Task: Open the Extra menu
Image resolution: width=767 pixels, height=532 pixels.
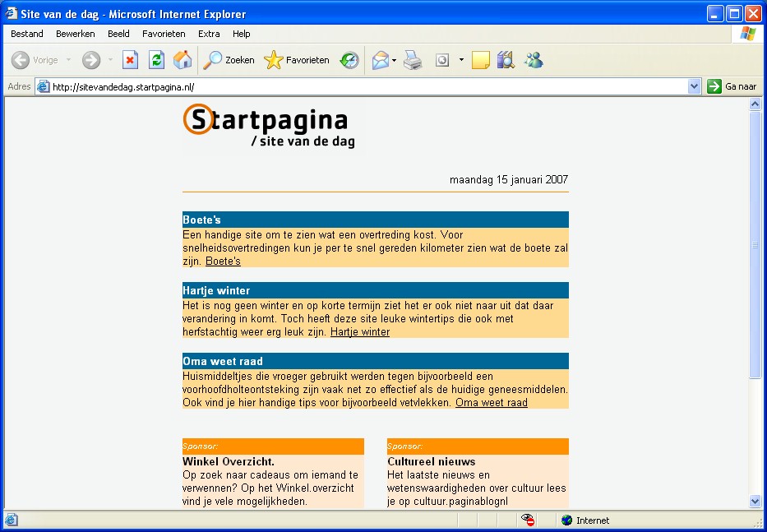Action: point(209,34)
